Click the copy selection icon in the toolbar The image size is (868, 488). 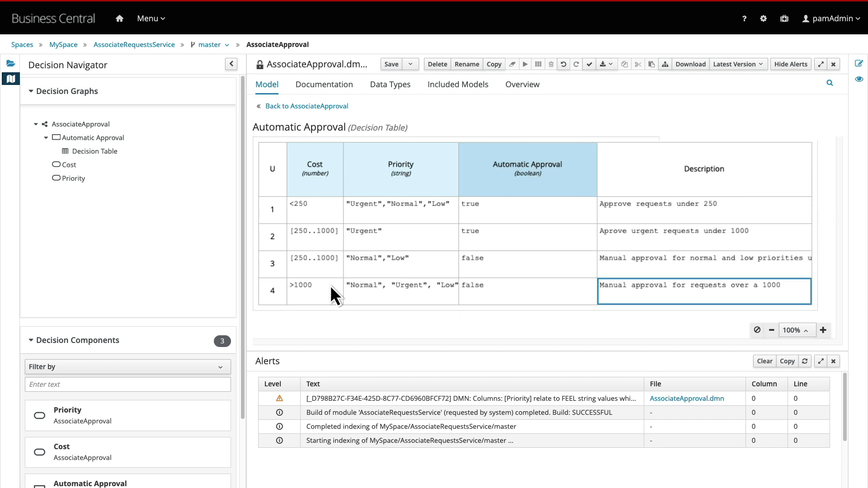(624, 64)
